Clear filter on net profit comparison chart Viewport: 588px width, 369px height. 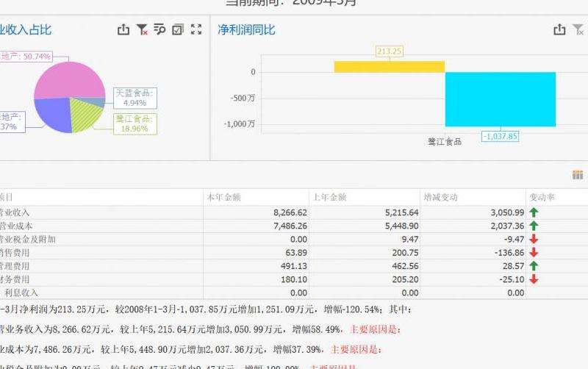tap(578, 30)
